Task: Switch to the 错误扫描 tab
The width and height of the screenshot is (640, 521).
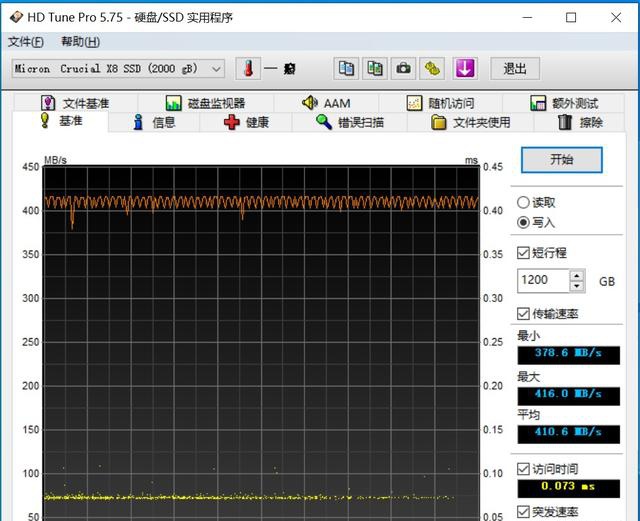Action: click(350, 122)
